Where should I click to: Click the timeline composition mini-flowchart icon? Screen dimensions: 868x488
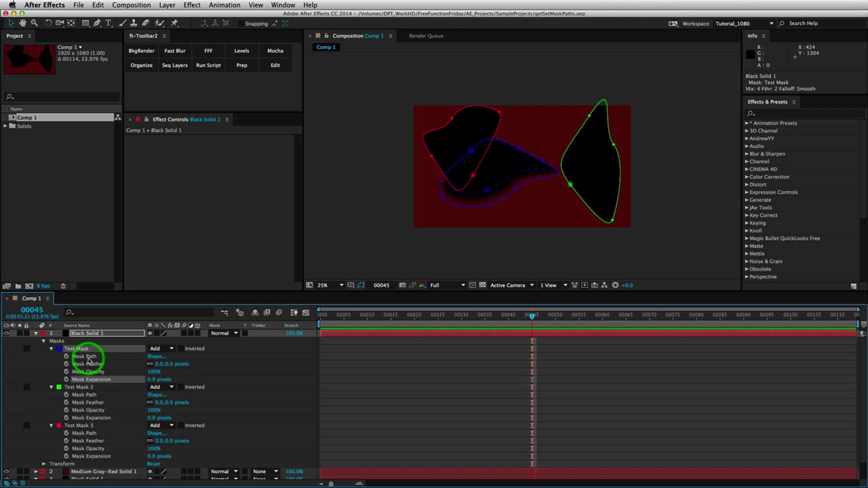[224, 312]
